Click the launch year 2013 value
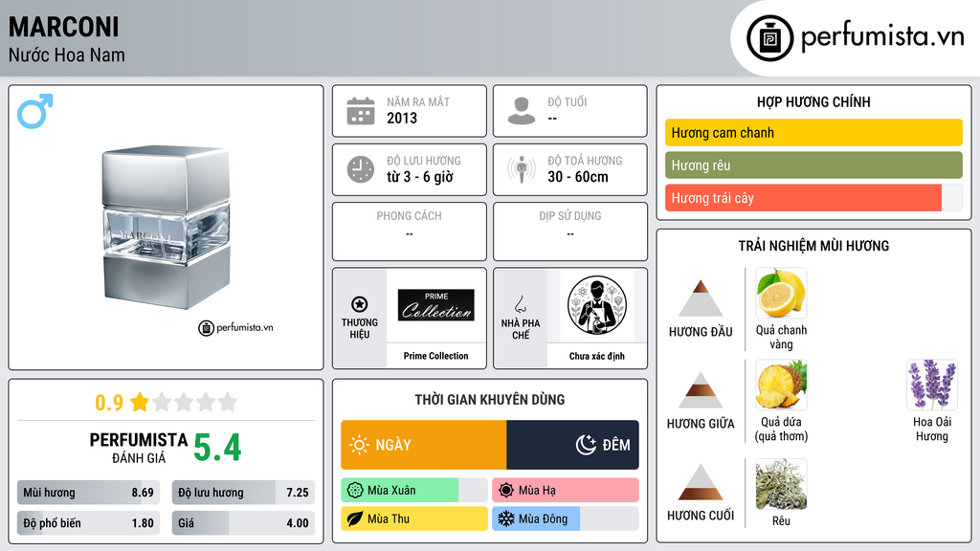 coord(402,118)
